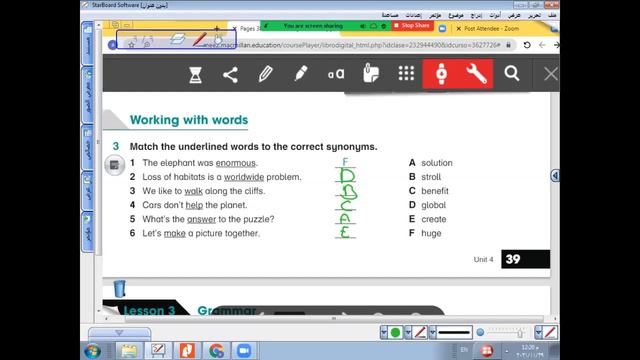Open the magnifier search in dark toolbar
Screen dimensions: 640x360
[x=511, y=74]
